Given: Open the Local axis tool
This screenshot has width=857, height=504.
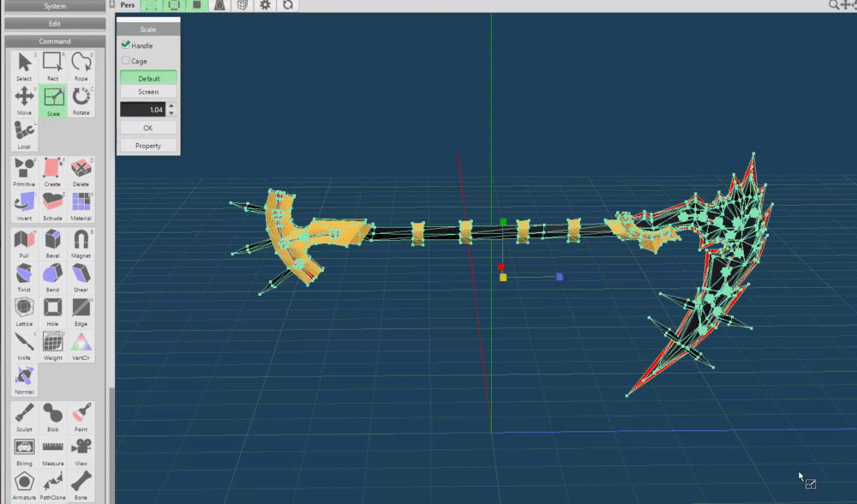Looking at the screenshot, I should pyautogui.click(x=24, y=135).
